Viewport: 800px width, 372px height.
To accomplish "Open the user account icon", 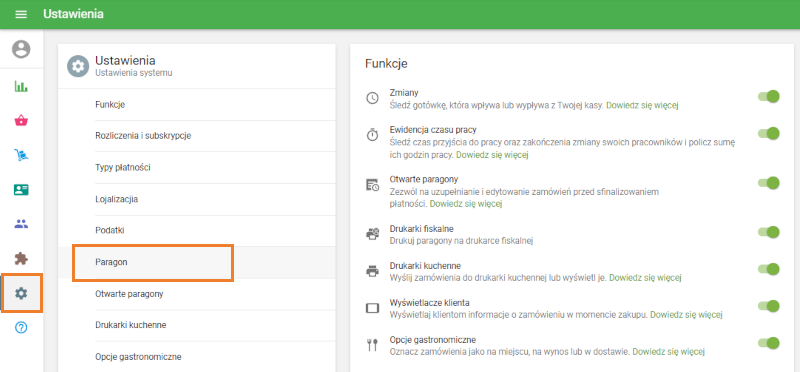I will click(21, 49).
